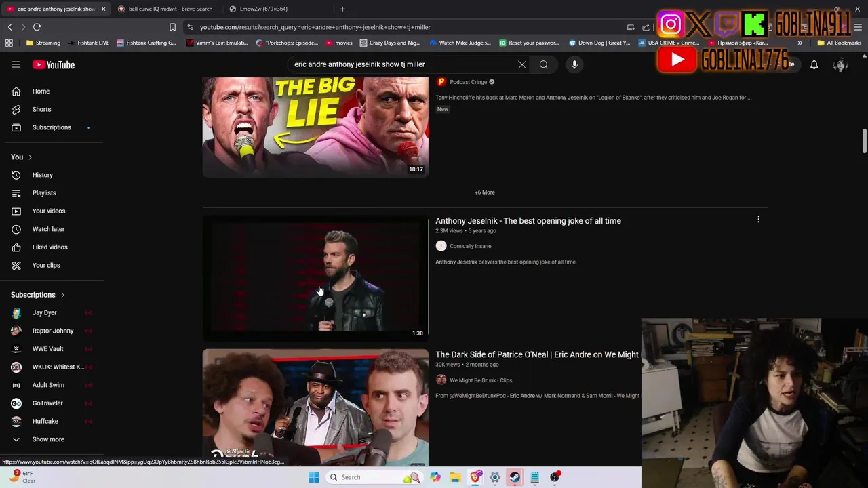Open OBS Studio from the taskbar

[x=555, y=477]
